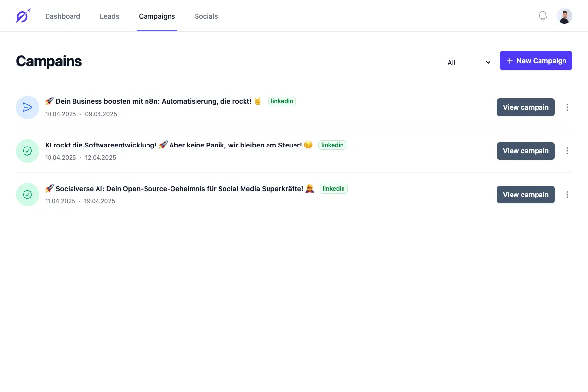The height and width of the screenshot is (392, 588).
Task: Click the rocket logo icon
Action: [23, 16]
